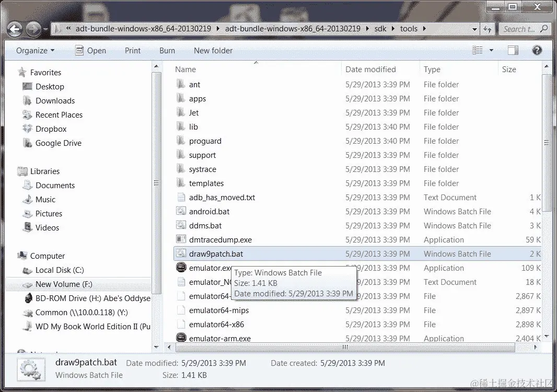The width and height of the screenshot is (557, 392).
Task: Click Print in the toolbar
Action: coord(133,51)
